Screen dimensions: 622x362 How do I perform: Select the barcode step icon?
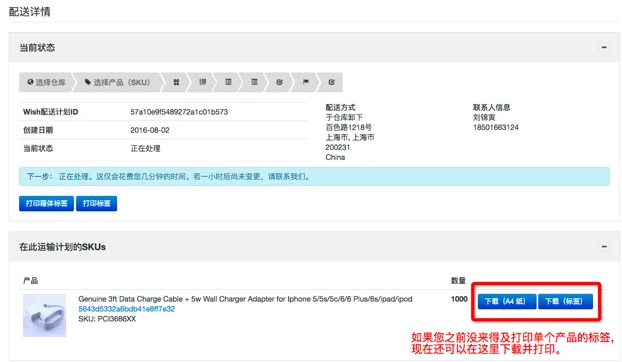click(202, 82)
